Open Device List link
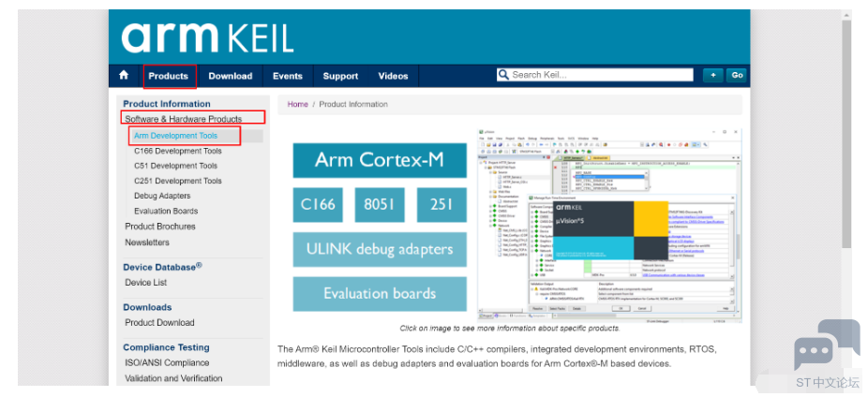Image resolution: width=868 pixels, height=397 pixels. pos(145,283)
